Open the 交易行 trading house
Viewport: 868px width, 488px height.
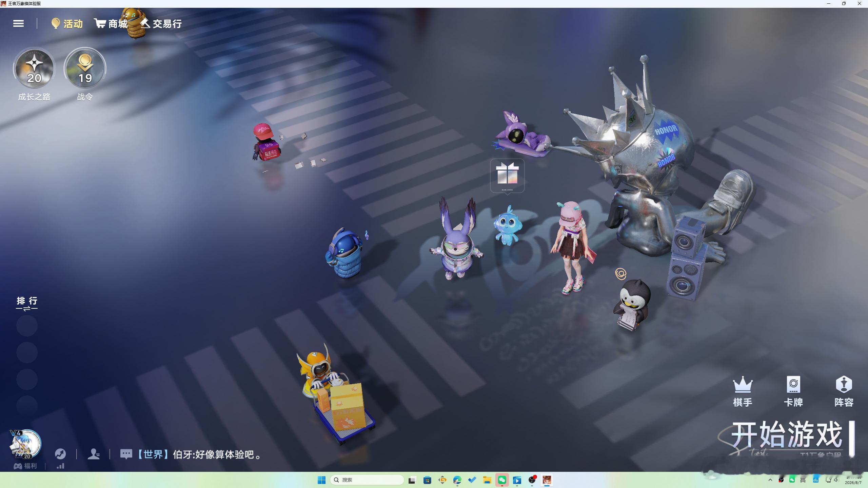(161, 23)
